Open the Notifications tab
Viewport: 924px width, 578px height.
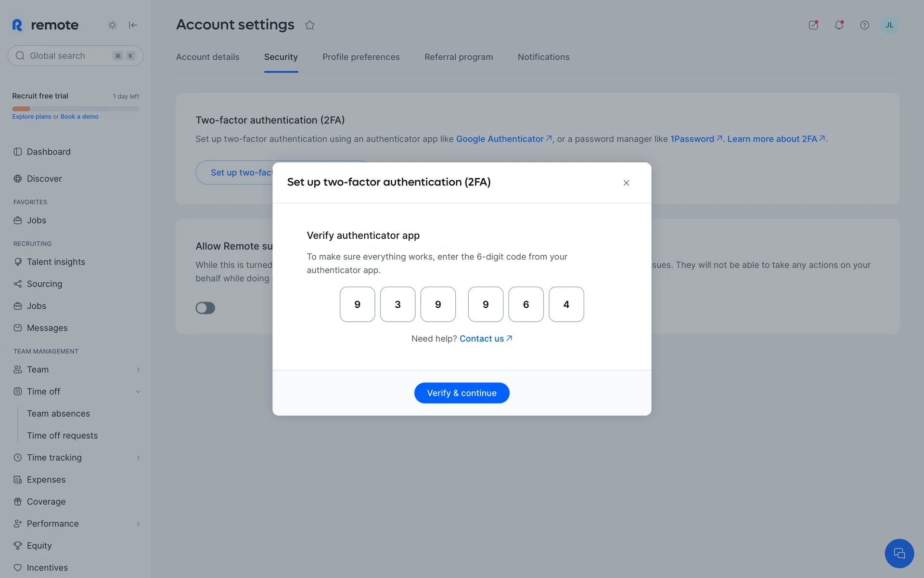point(543,57)
